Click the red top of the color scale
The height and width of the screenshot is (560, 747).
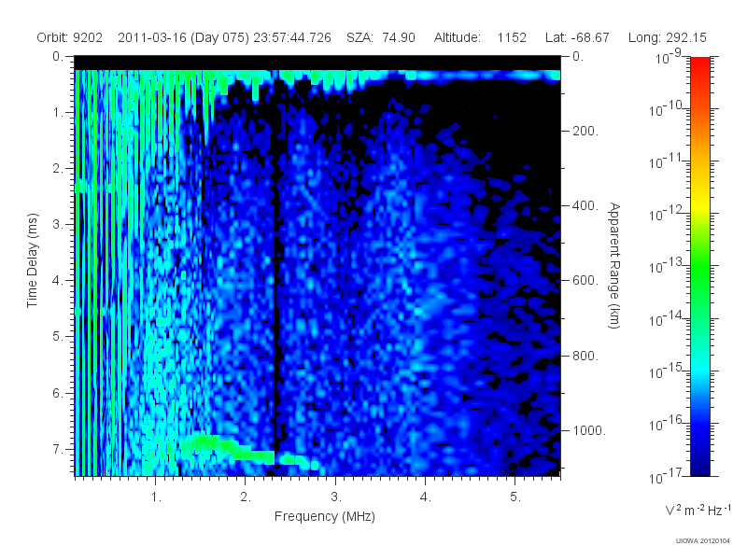pos(699,66)
